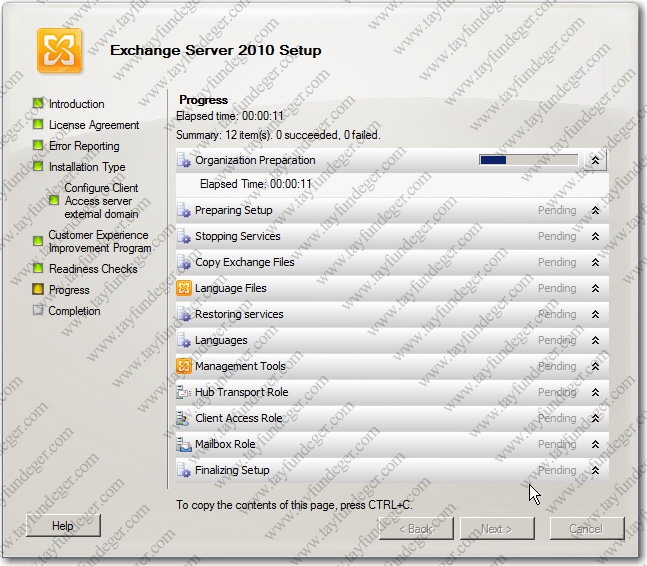Click the Finalizing Setup task icon
The image size is (647, 566).
point(184,470)
